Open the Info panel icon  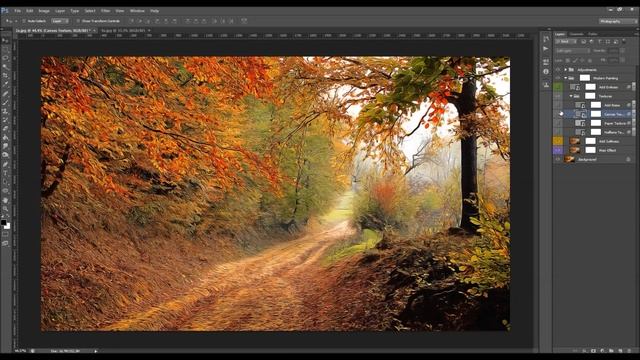pos(546,71)
